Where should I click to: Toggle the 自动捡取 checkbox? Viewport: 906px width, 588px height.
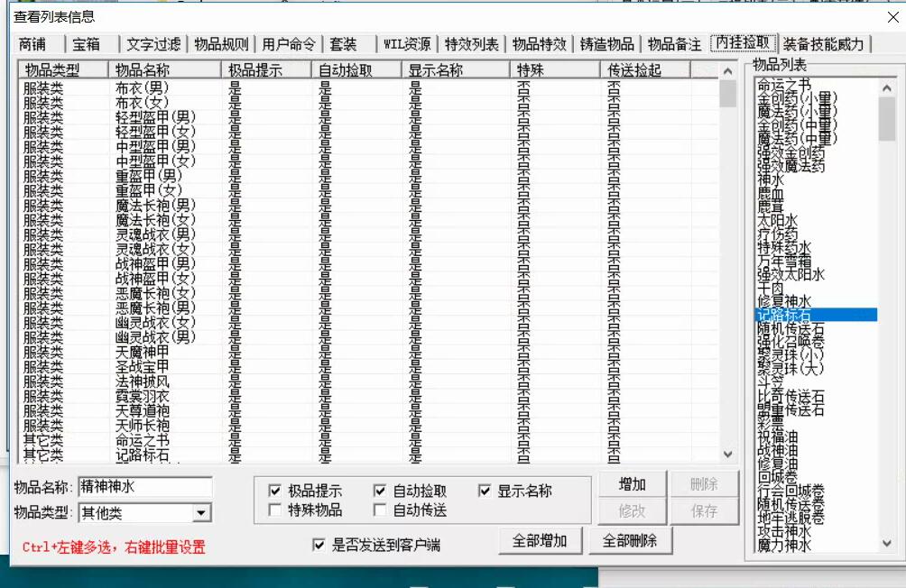[x=380, y=492]
